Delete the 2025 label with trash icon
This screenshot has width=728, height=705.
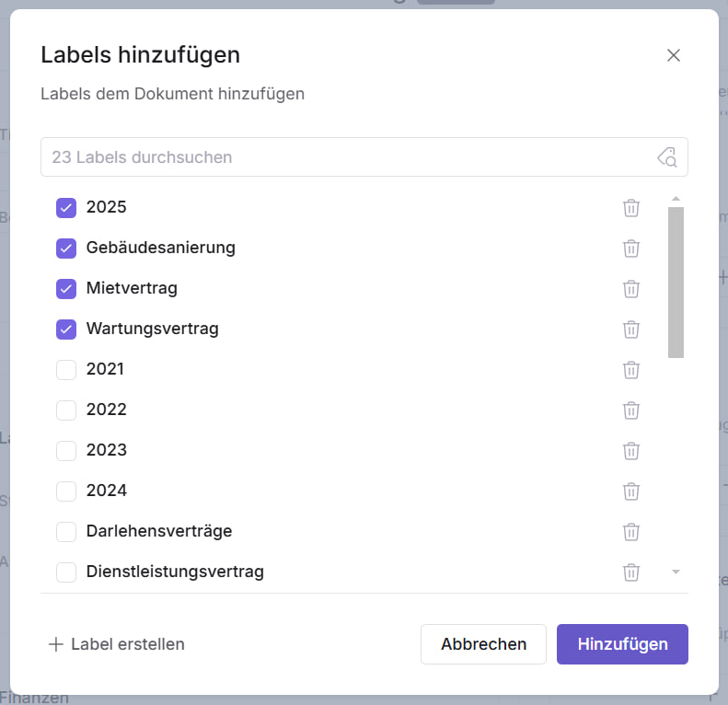(x=631, y=208)
